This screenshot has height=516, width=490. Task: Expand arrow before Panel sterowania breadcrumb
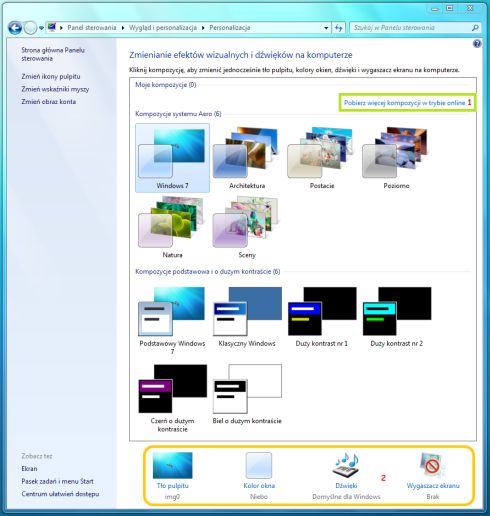[x=61, y=28]
